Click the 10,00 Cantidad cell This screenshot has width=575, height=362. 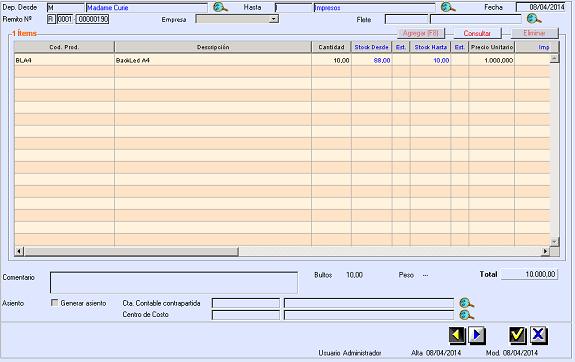pos(332,60)
